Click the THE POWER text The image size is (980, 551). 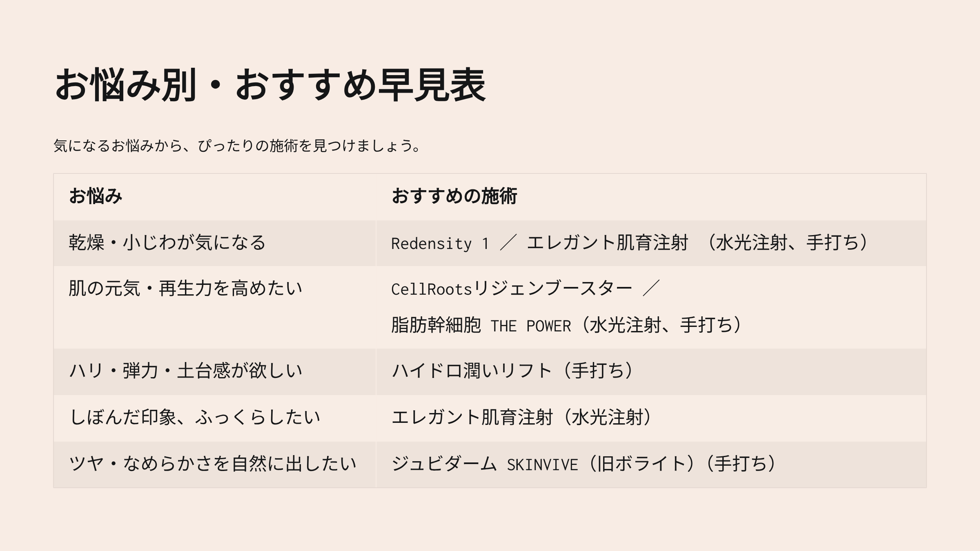click(x=530, y=326)
